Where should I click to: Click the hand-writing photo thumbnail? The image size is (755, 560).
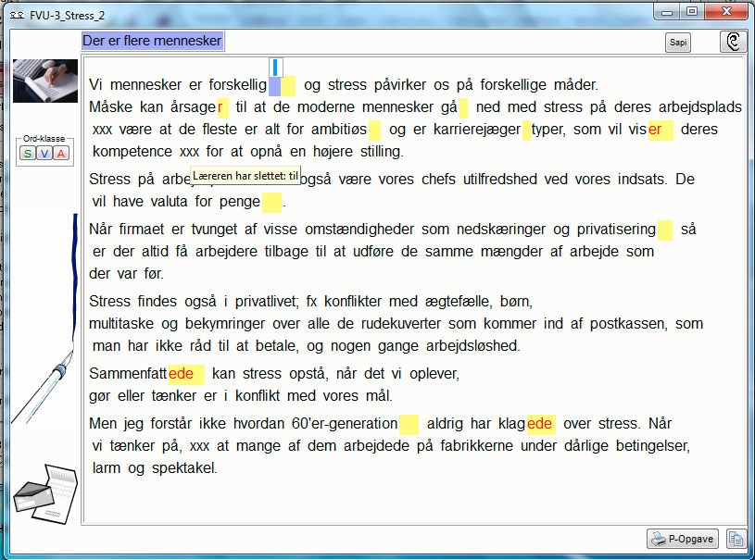[45, 81]
